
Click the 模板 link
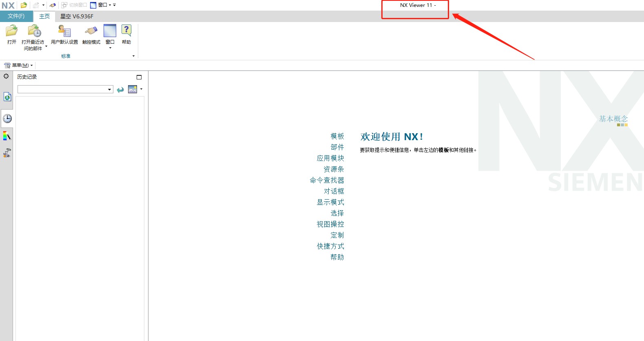coord(337,136)
